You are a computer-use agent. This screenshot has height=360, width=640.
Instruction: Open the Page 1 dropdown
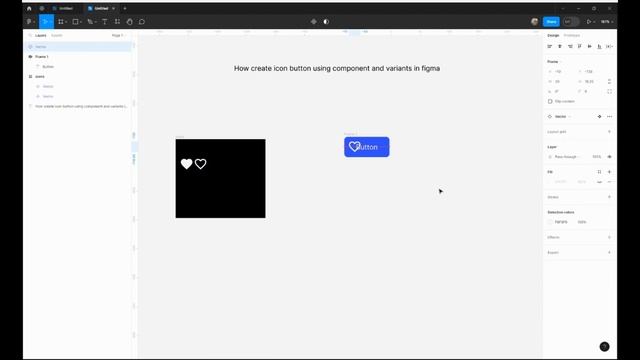(x=118, y=36)
